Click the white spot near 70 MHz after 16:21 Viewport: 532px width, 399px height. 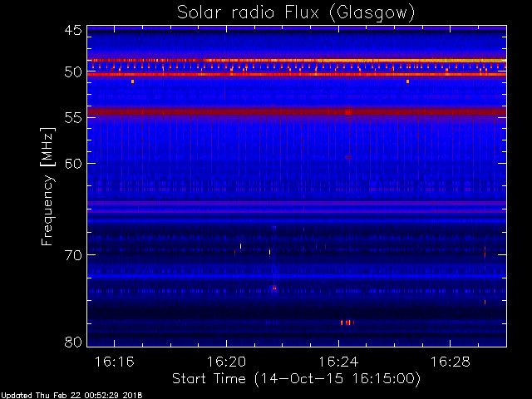point(269,251)
